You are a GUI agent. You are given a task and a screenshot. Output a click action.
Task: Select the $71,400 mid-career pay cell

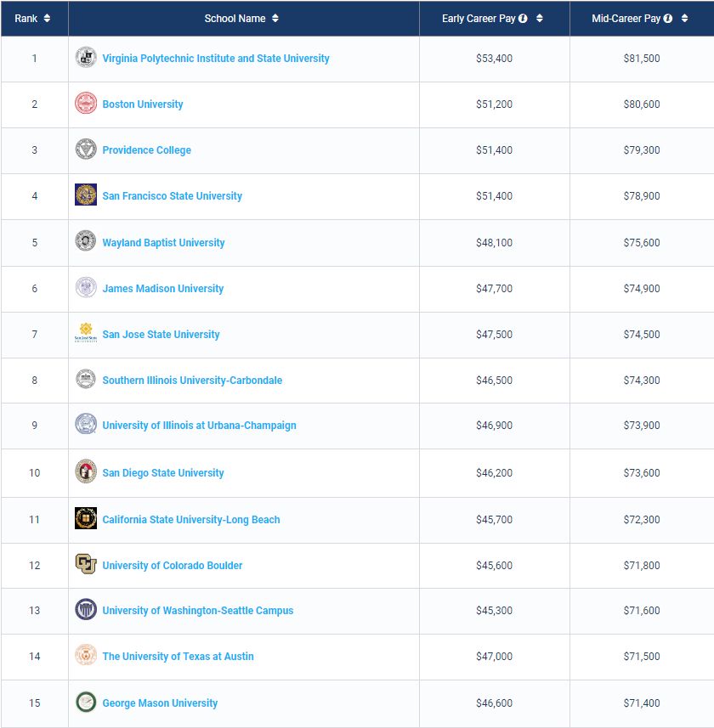[642, 703]
